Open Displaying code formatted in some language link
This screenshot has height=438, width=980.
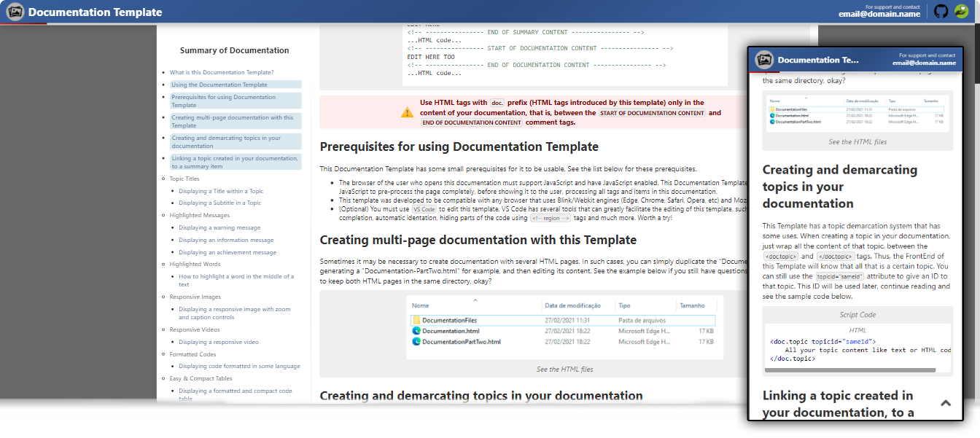[239, 366]
